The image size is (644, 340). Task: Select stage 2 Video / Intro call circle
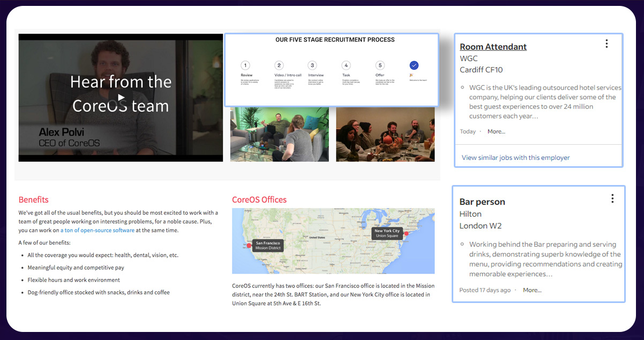279,65
